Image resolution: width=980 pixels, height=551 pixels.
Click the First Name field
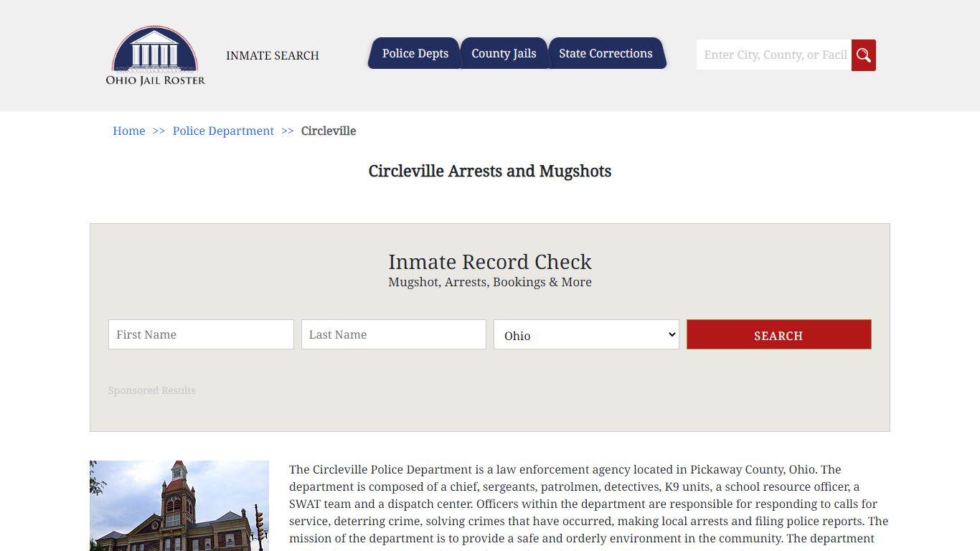tap(201, 334)
